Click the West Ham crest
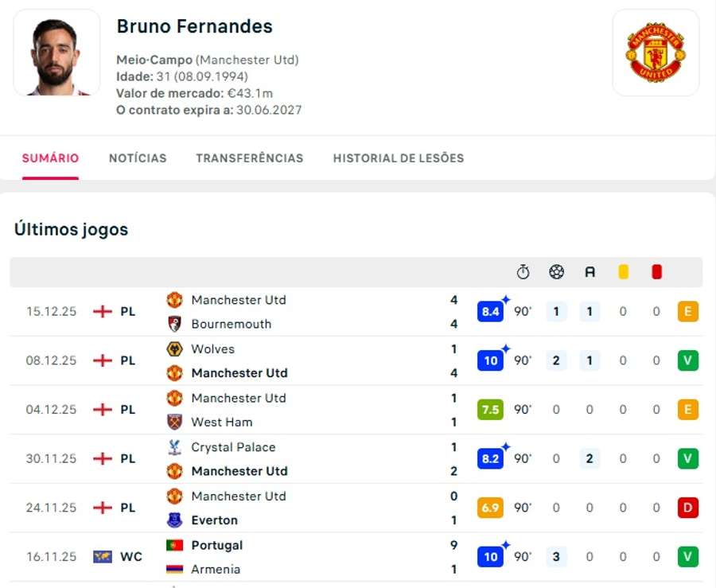This screenshot has height=588, width=716. 176,422
